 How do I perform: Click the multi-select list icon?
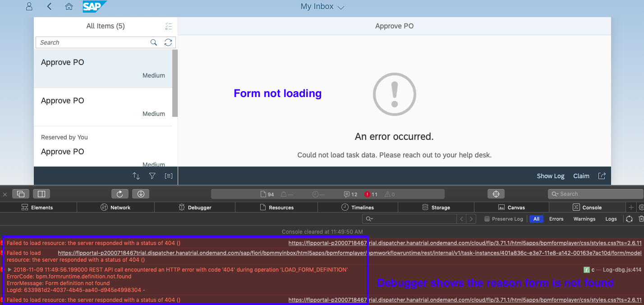point(169,26)
